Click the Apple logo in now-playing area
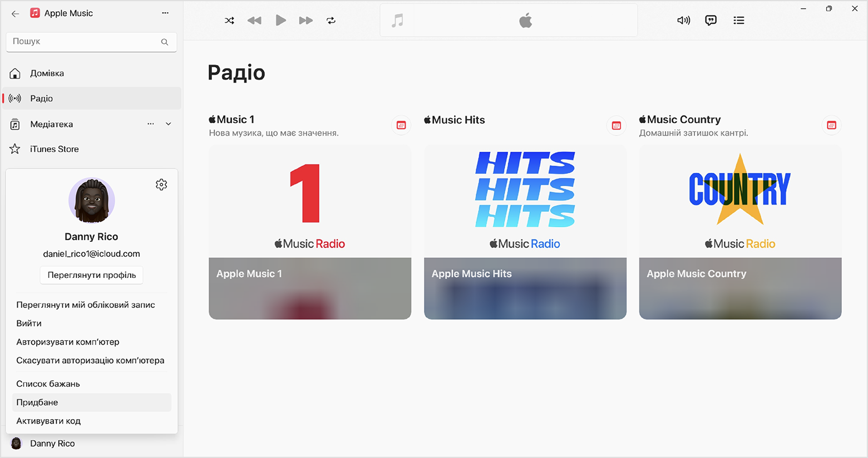The height and width of the screenshot is (458, 868). [526, 21]
